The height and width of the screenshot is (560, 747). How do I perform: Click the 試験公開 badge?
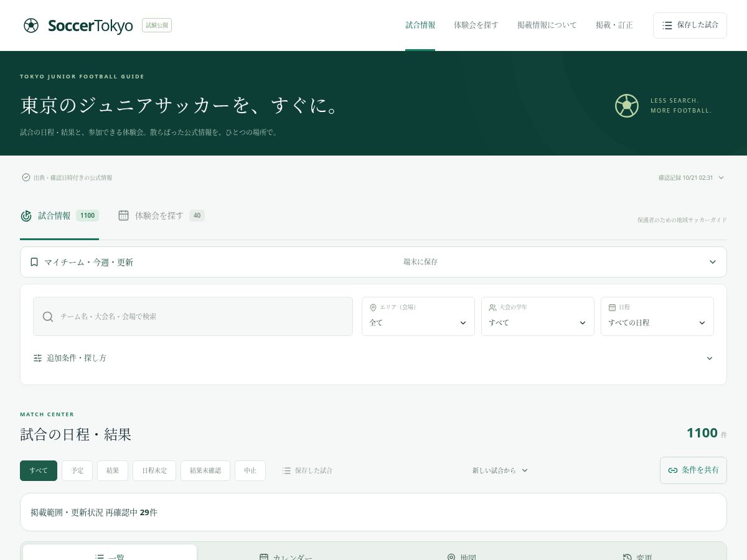point(157,26)
